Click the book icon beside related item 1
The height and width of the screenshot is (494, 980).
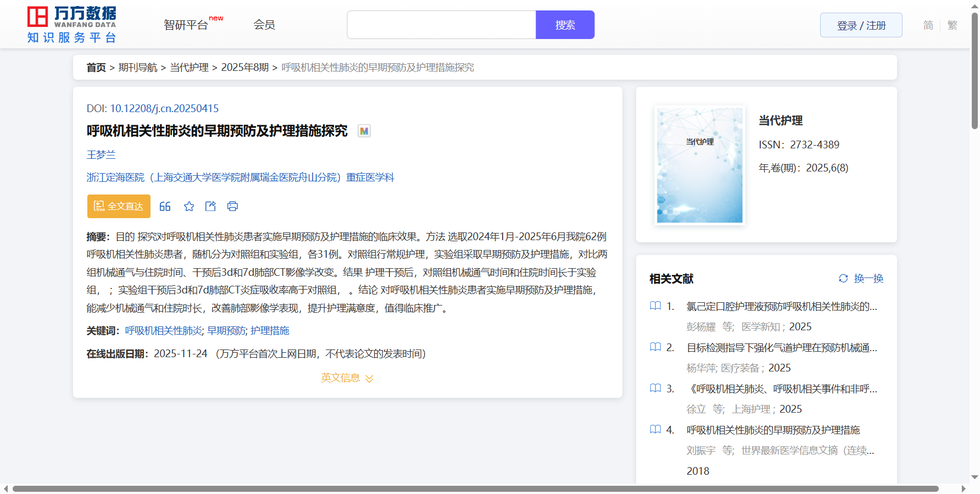click(x=655, y=306)
